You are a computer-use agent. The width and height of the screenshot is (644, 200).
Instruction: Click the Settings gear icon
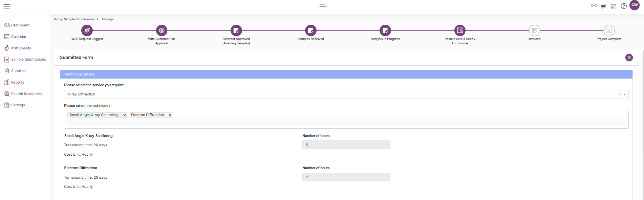click(6, 105)
